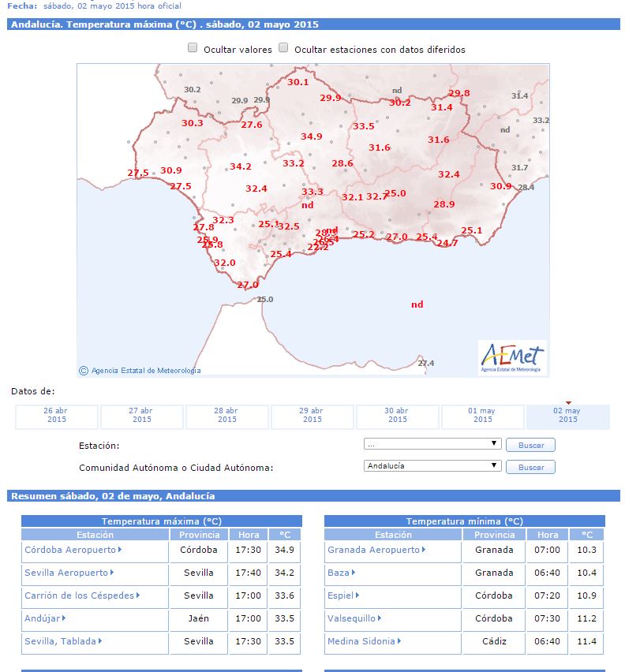The image size is (625, 672).
Task: Open Sevilla, Tablada station link
Action: [63, 641]
